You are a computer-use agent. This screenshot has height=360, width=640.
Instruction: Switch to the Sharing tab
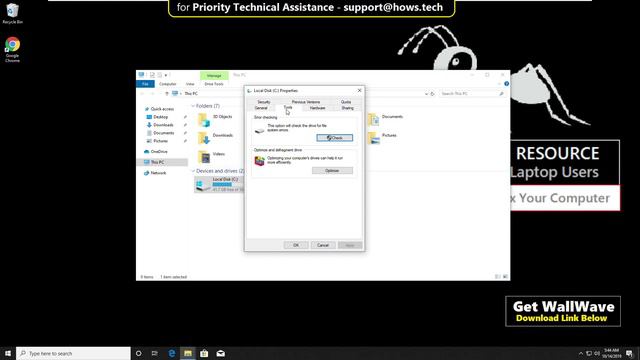click(347, 108)
